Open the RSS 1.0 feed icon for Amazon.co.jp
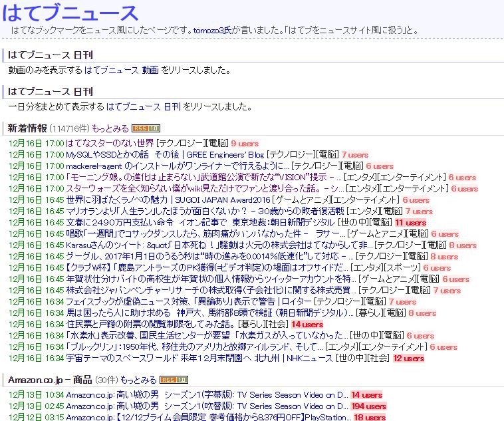504x421 pixels. (x=174, y=380)
